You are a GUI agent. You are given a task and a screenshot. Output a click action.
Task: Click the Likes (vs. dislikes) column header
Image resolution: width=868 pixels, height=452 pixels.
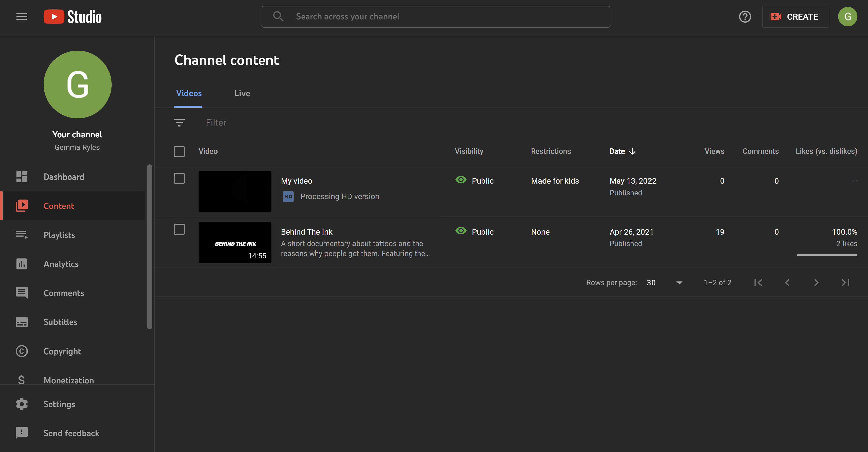click(x=826, y=152)
